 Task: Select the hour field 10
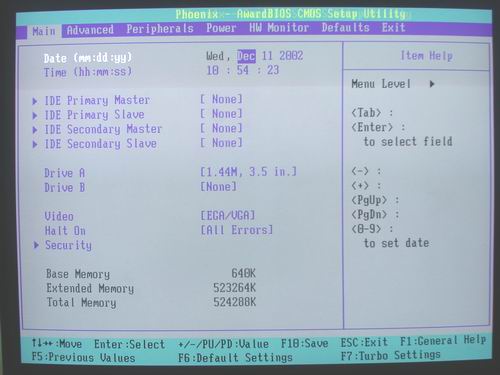coord(213,70)
